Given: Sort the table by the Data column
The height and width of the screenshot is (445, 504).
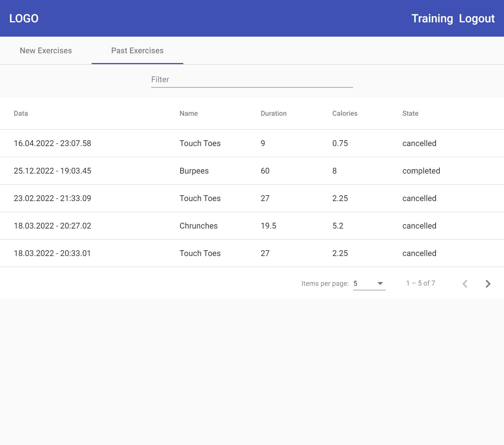Looking at the screenshot, I should tap(21, 113).
